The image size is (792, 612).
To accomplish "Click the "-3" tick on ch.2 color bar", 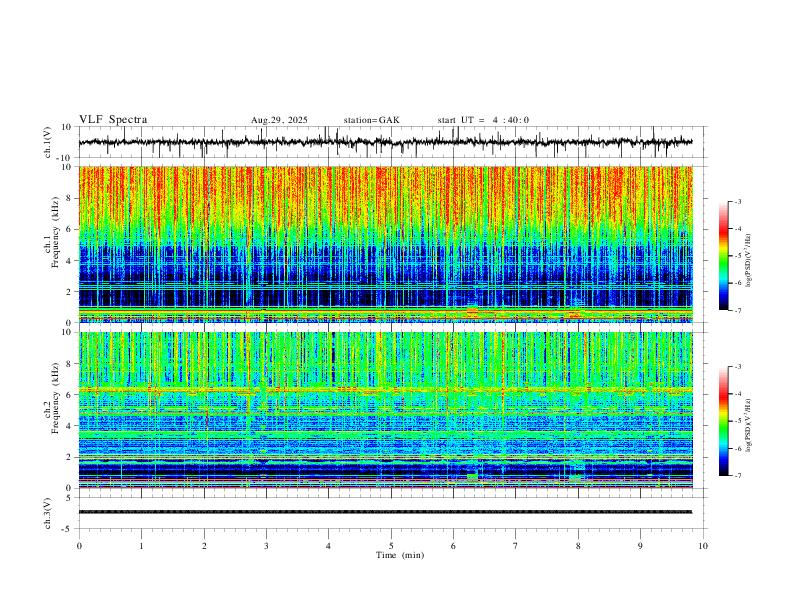I will (737, 367).
